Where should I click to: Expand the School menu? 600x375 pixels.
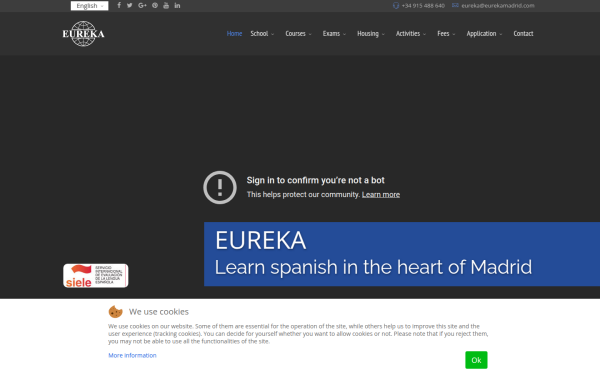pyautogui.click(x=262, y=34)
